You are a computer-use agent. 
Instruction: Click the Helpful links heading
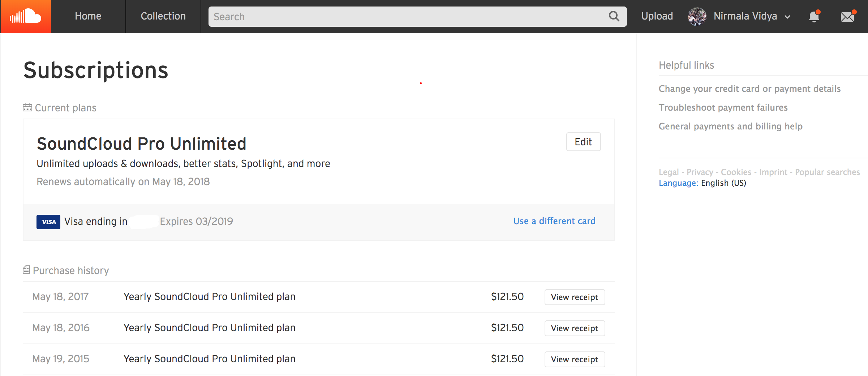(x=686, y=65)
